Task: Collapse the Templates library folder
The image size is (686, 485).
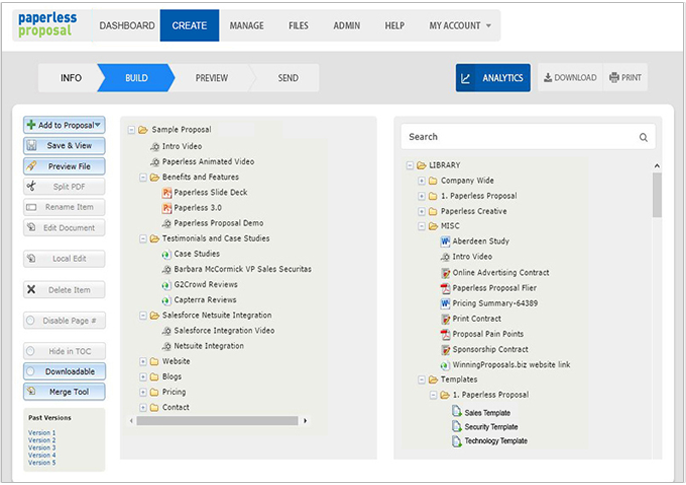Action: click(421, 380)
